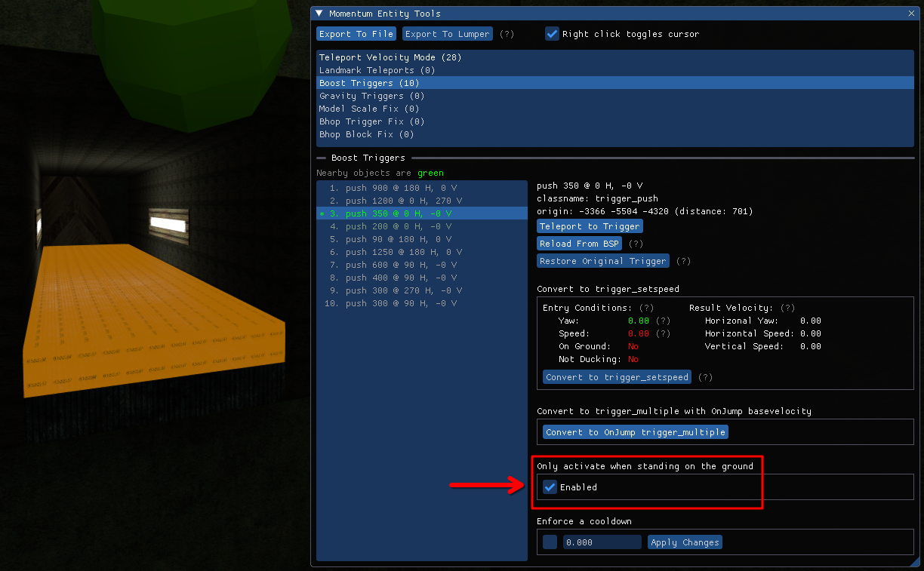Click help marker beside Entry Conditions
The height and width of the screenshot is (571, 924).
point(646,308)
